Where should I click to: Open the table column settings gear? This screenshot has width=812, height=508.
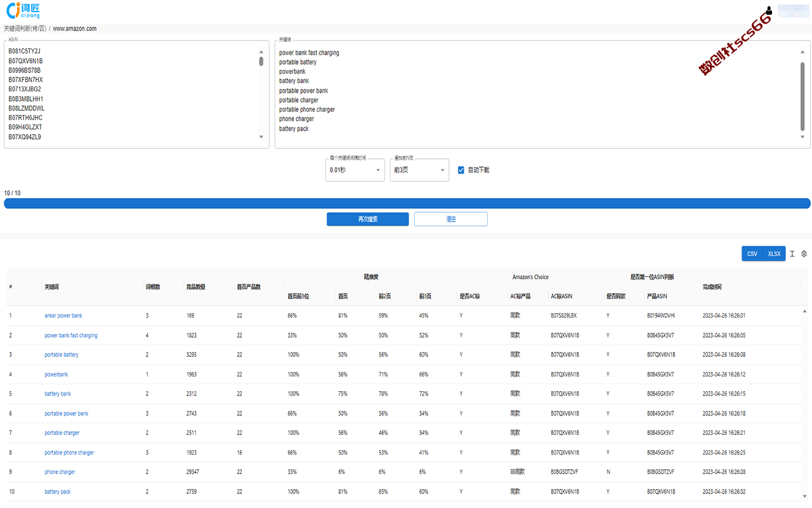(x=804, y=253)
